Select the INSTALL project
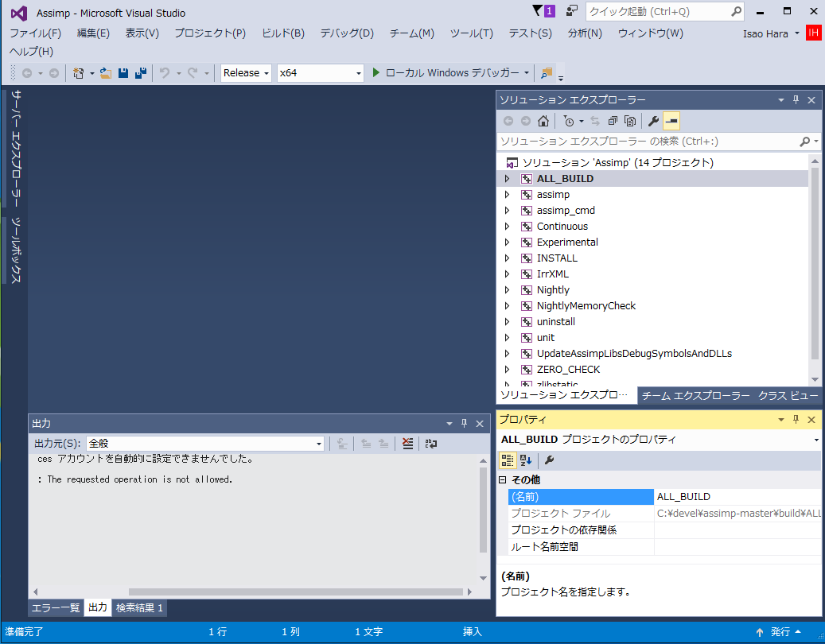825x644 pixels. (557, 258)
